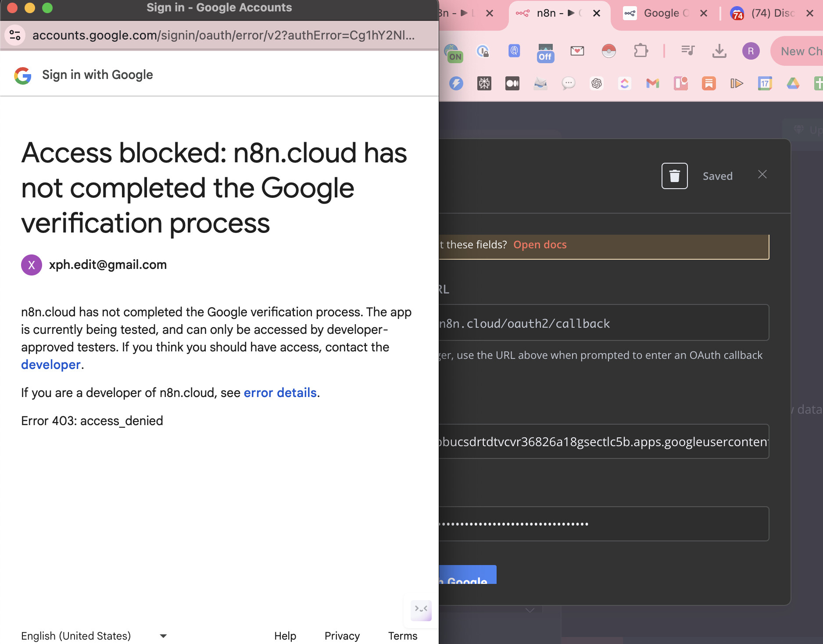Open the Privacy link in footer

tap(342, 636)
